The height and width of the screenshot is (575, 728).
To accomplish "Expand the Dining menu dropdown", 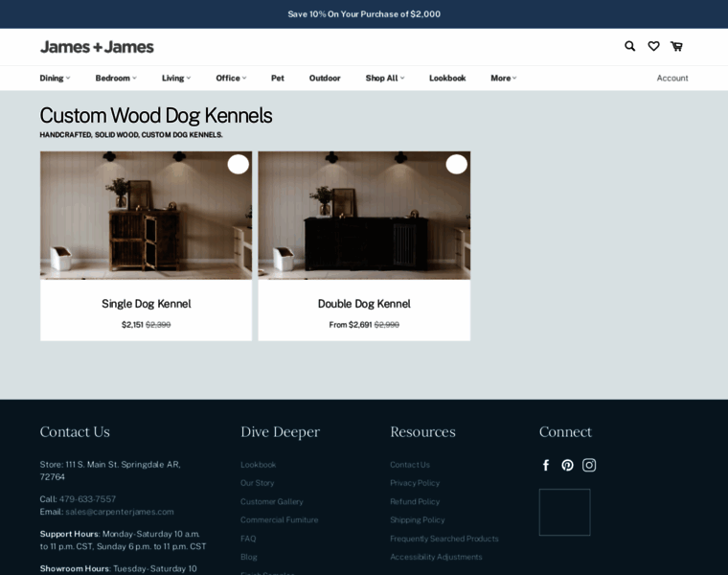I will pyautogui.click(x=55, y=78).
